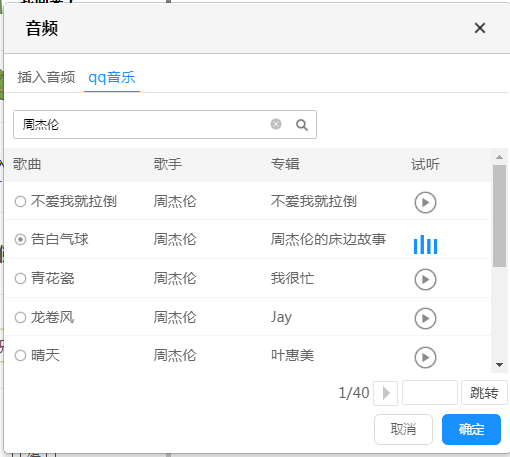Play preview of 不爱我就拉倒
This screenshot has height=457, width=510.
coord(425,202)
